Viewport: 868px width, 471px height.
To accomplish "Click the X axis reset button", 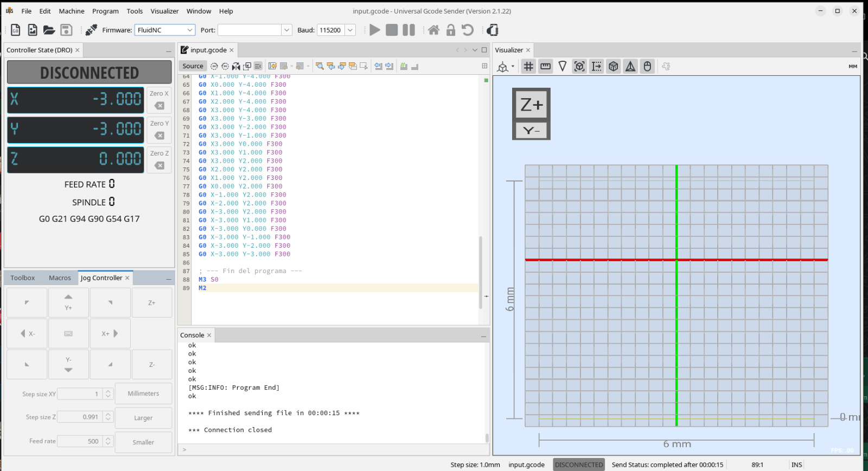I will point(159,100).
